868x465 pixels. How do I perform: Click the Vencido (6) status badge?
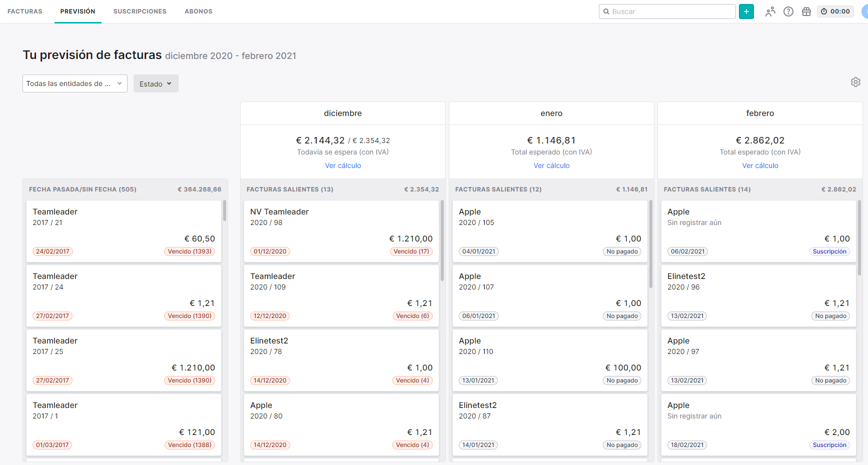(x=413, y=316)
